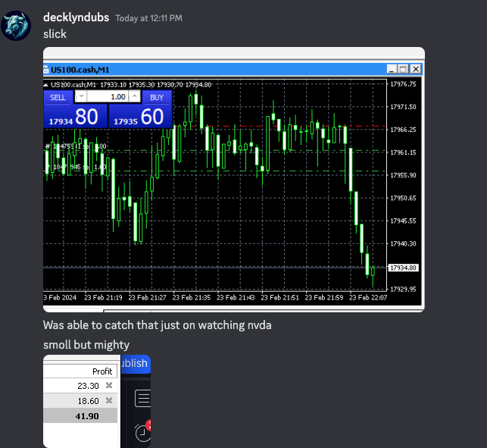Click the US100.cash chart window icon

tap(45, 69)
